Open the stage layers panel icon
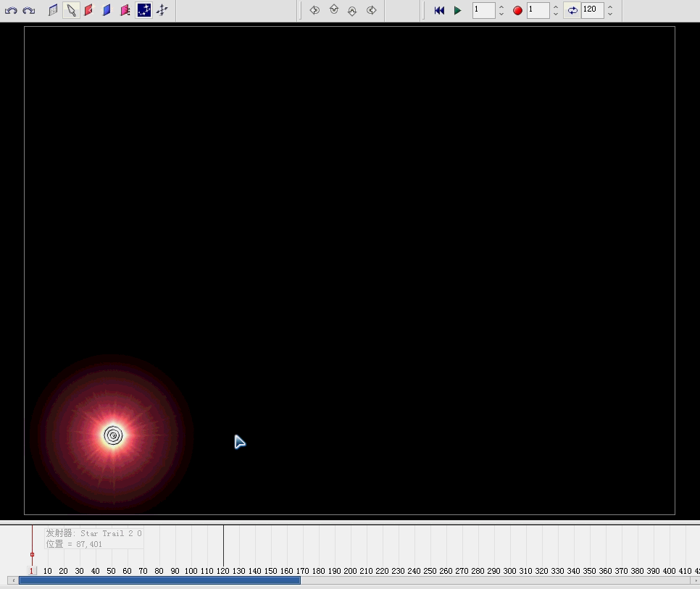Image resolution: width=700 pixels, height=589 pixels. pos(53,10)
